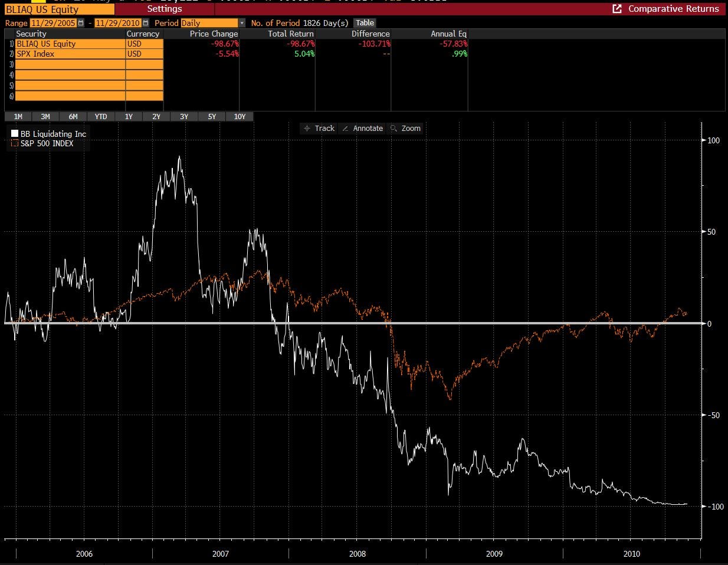The height and width of the screenshot is (565, 728).
Task: Open the Settings menu
Action: [165, 9]
